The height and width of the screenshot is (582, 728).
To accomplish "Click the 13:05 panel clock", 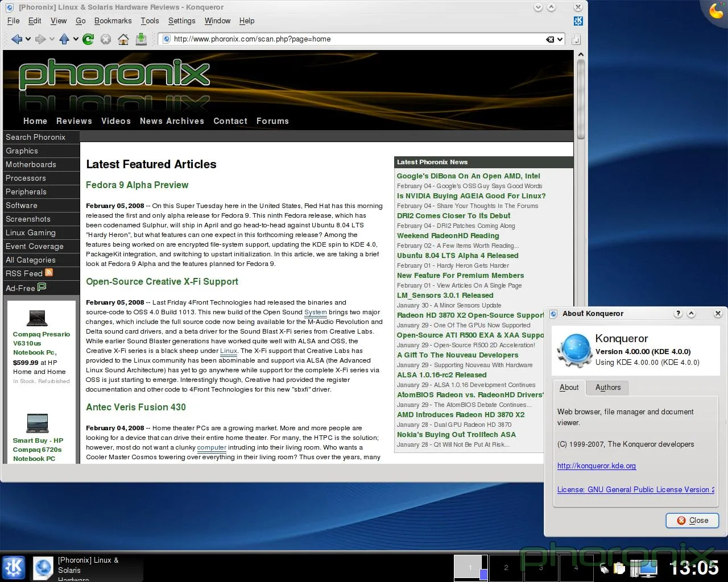I will pyautogui.click(x=694, y=567).
